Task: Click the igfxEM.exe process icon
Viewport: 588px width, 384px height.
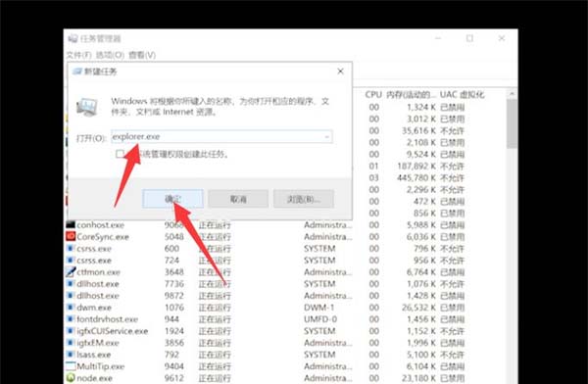Action: 71,343
